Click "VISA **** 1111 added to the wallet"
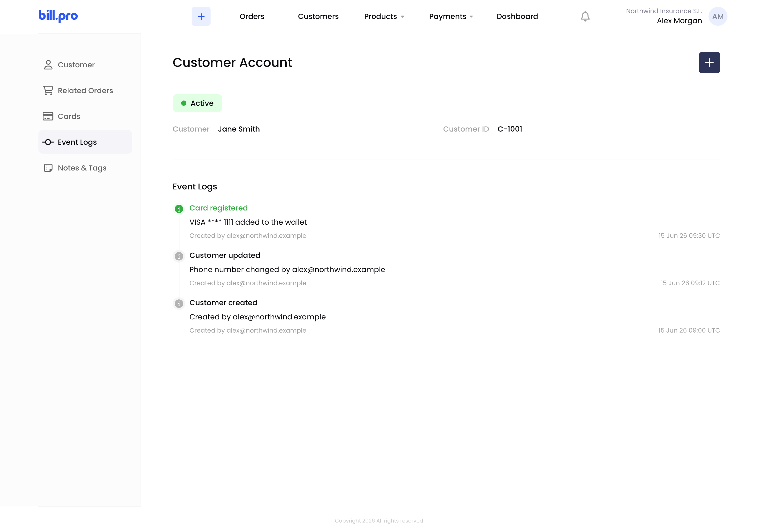758x532 pixels. (x=248, y=222)
